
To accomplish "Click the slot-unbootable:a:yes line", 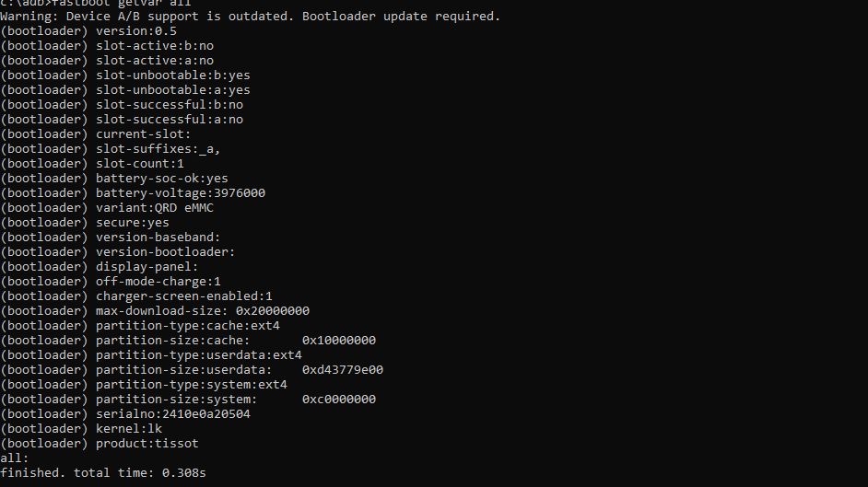I will coord(125,90).
